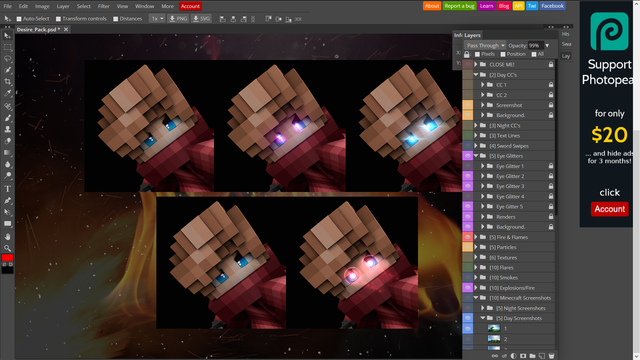Select the Move tool in the left toolbar
640x360 pixels.
(7, 36)
